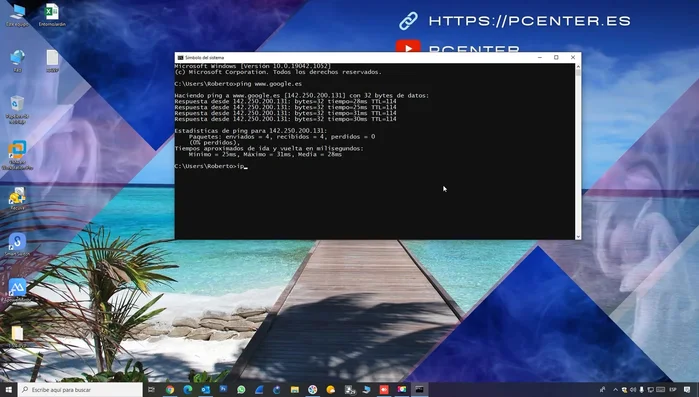Click the 'Haciendo ping a www.google.es' line
The width and height of the screenshot is (699, 397).
tap(301, 95)
